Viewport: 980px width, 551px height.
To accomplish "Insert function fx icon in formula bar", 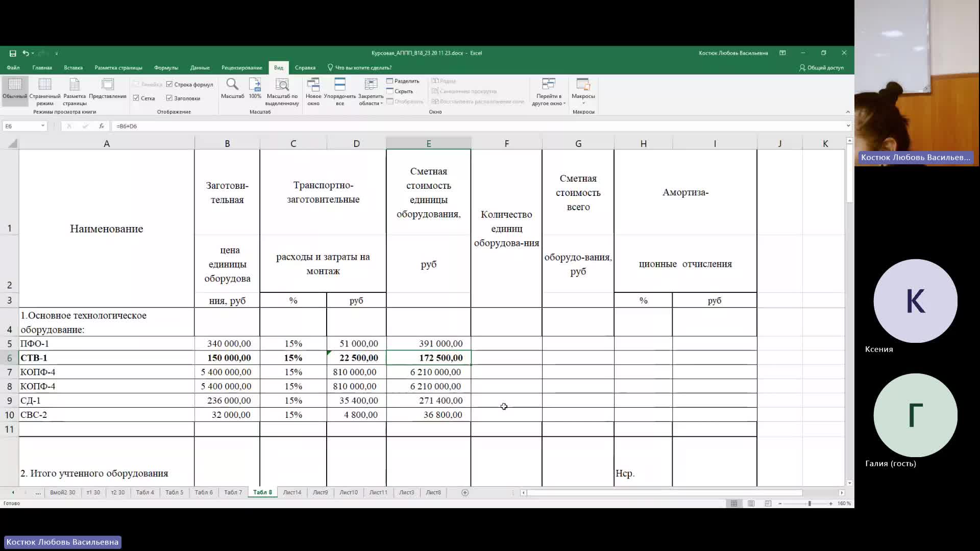I will [102, 126].
